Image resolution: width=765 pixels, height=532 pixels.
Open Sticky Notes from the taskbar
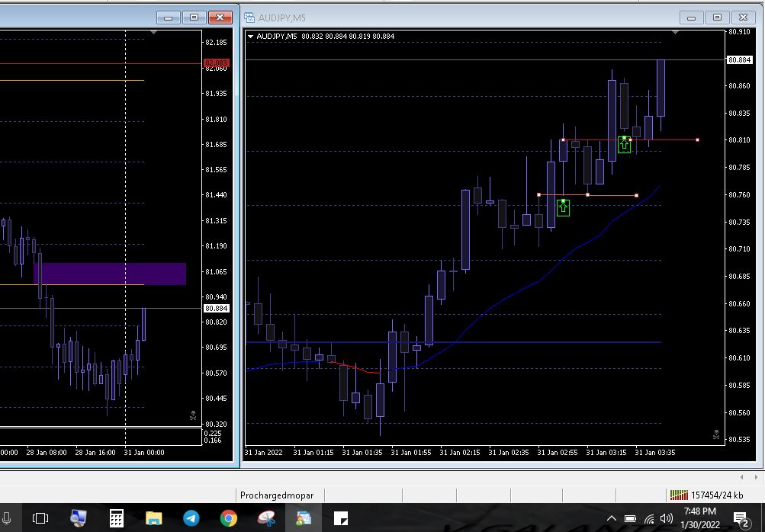point(341,519)
